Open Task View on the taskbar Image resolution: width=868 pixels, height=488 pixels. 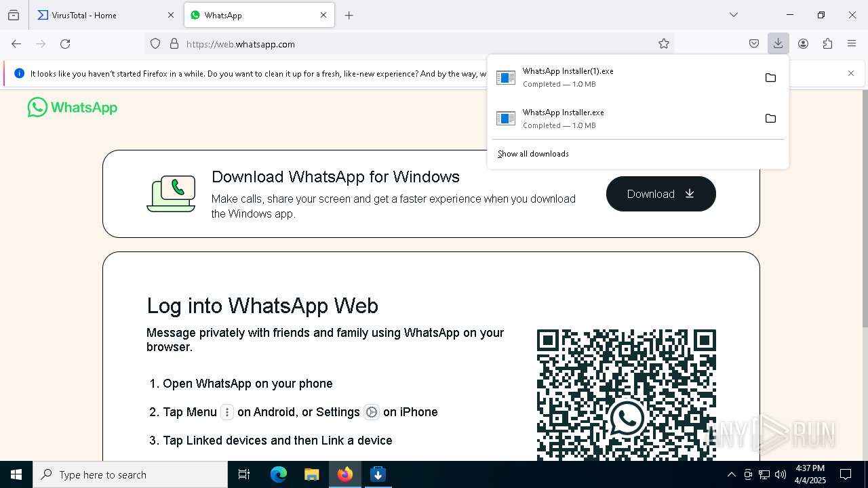pyautogui.click(x=244, y=474)
